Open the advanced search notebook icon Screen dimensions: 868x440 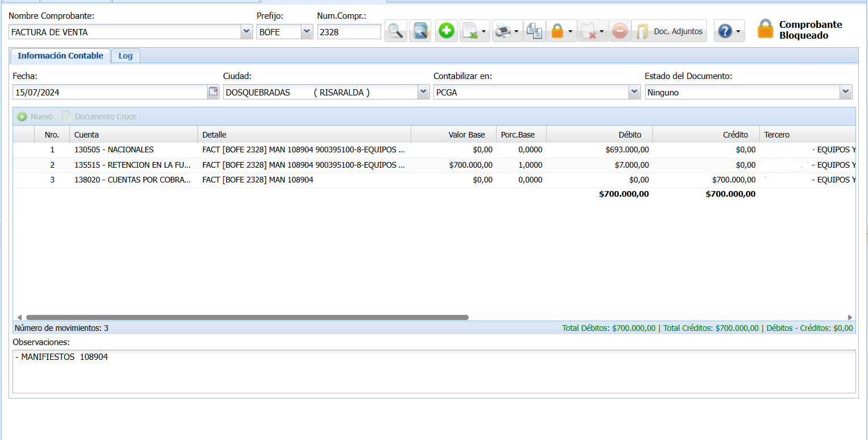(x=420, y=31)
